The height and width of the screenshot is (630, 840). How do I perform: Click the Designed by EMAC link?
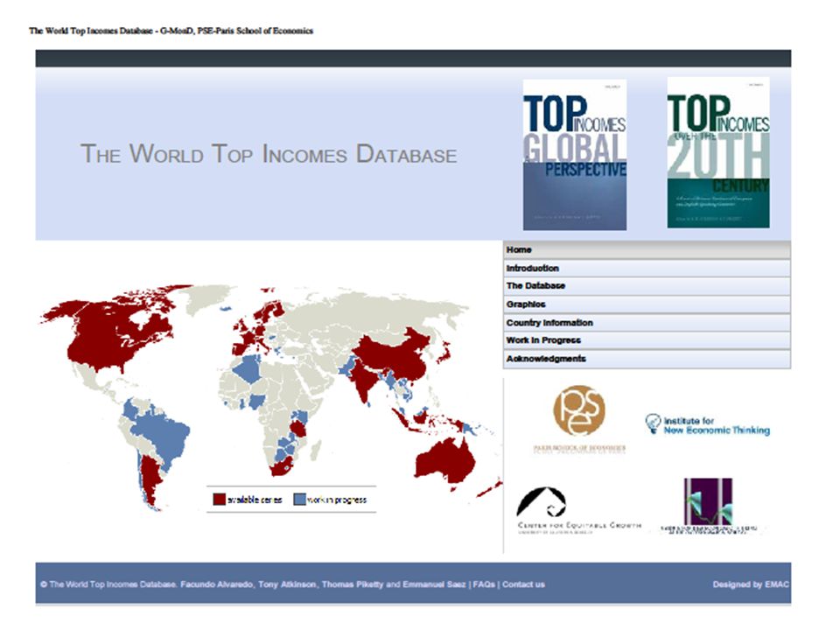pyautogui.click(x=751, y=584)
